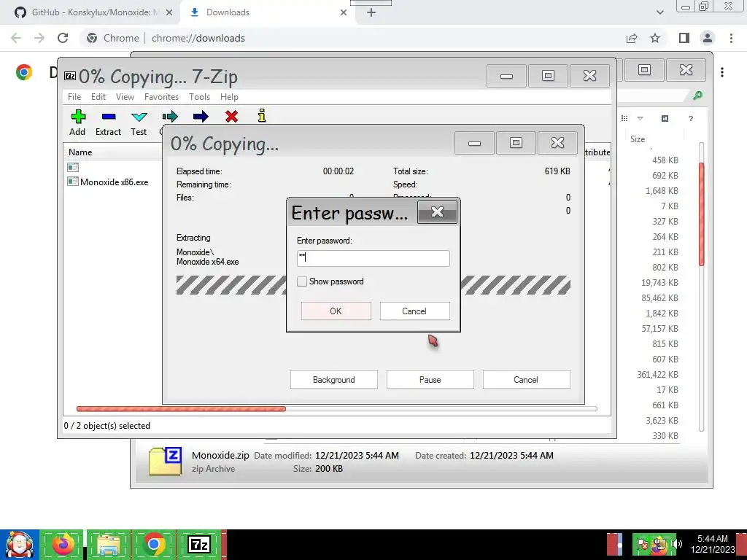This screenshot has height=560, width=747.
Task: Switch to Chrome from the taskbar
Action: [x=153, y=544]
